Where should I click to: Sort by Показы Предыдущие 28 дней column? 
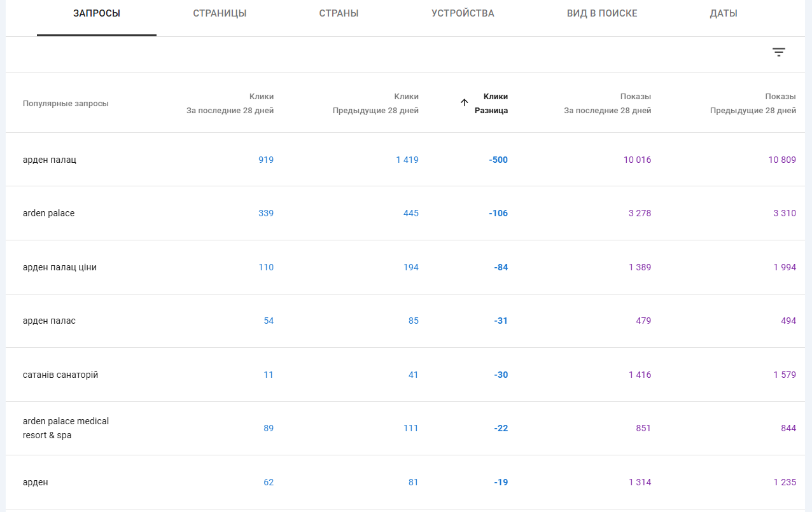(x=753, y=103)
